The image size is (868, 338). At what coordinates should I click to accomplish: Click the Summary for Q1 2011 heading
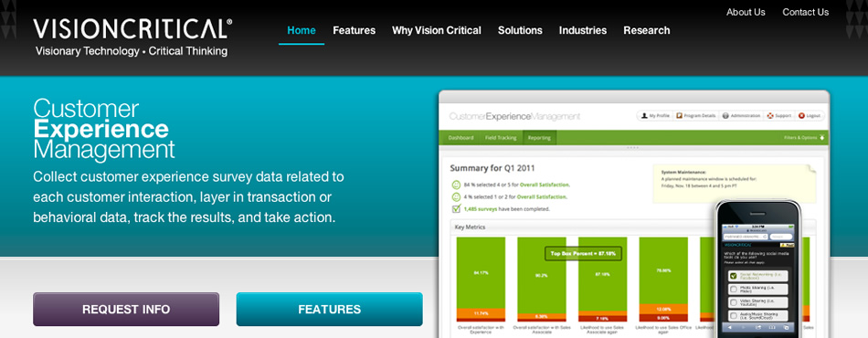click(492, 168)
